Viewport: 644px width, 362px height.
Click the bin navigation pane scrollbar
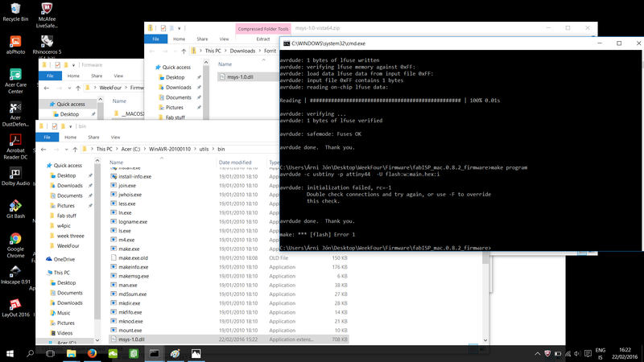point(97,242)
